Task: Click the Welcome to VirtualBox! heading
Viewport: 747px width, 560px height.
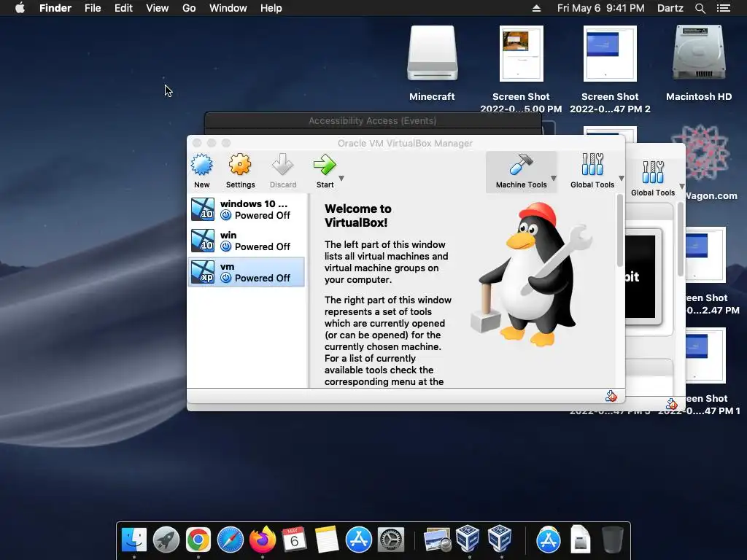Action: click(x=357, y=215)
